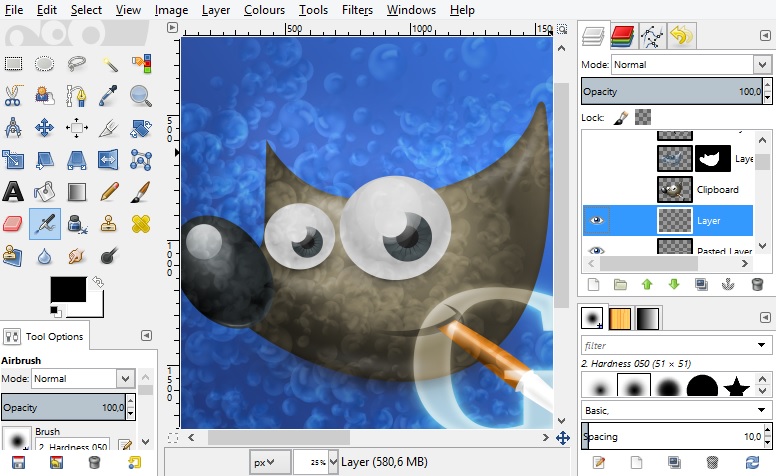Toggle lock pixels paintbrush icon
The height and width of the screenshot is (476, 776).
621,117
